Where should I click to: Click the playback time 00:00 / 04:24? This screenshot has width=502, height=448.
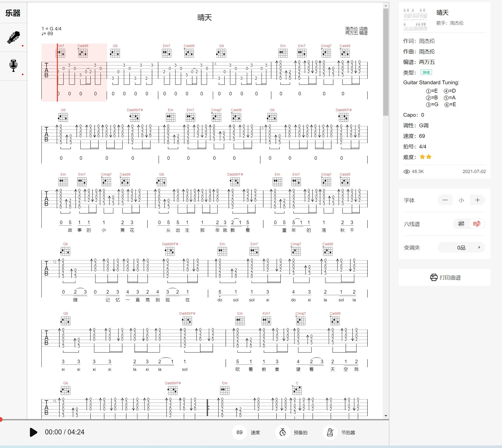click(x=65, y=432)
